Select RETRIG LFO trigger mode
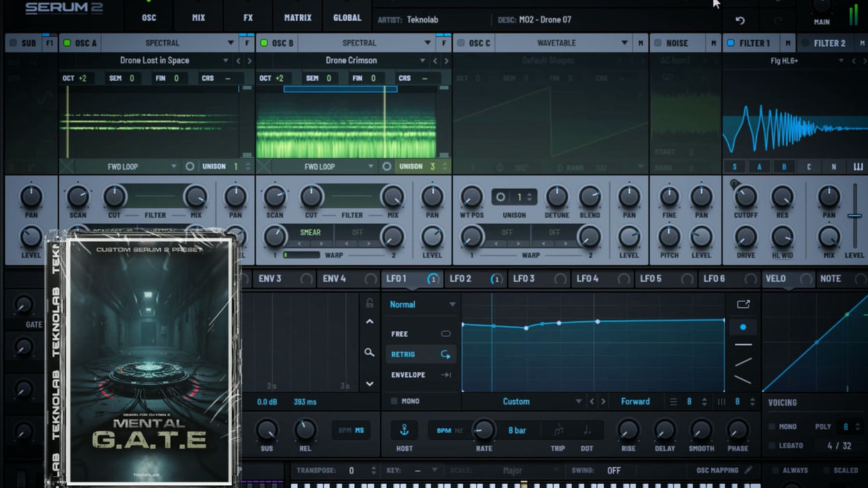This screenshot has height=488, width=868. click(420, 354)
